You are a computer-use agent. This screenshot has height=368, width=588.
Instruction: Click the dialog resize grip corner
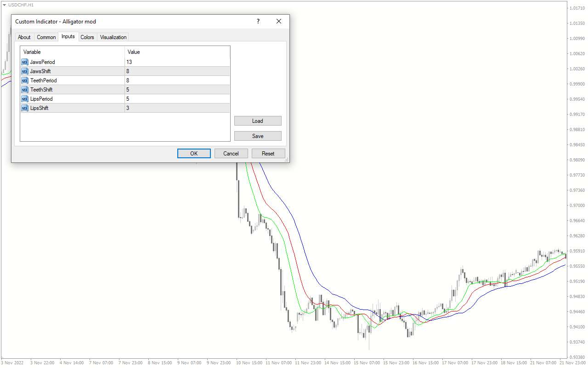point(287,160)
